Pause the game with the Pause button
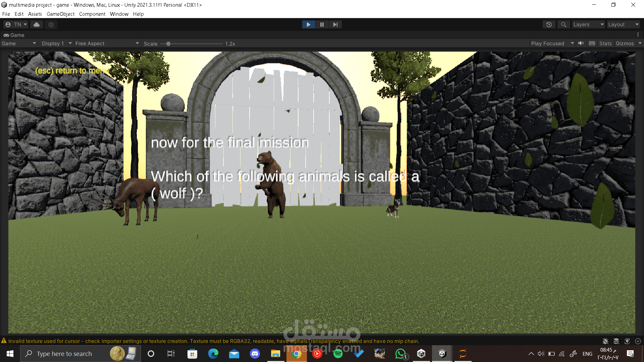 (x=322, y=24)
